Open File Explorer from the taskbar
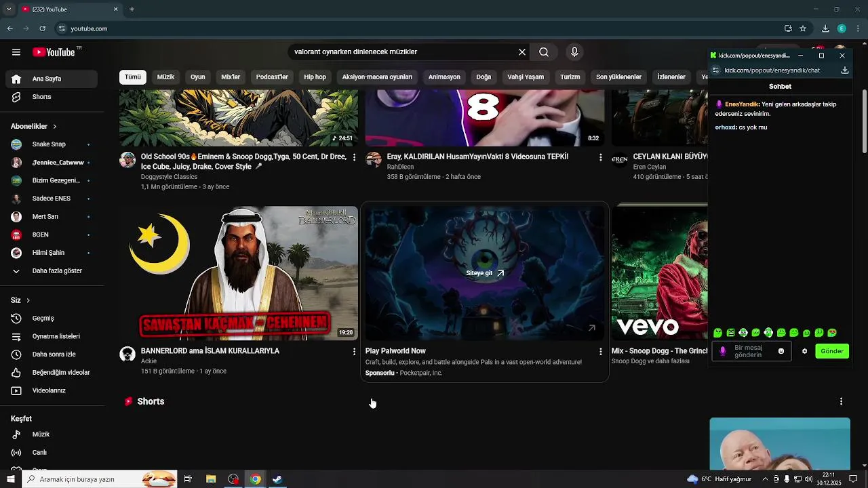The width and height of the screenshot is (868, 488). [211, 479]
